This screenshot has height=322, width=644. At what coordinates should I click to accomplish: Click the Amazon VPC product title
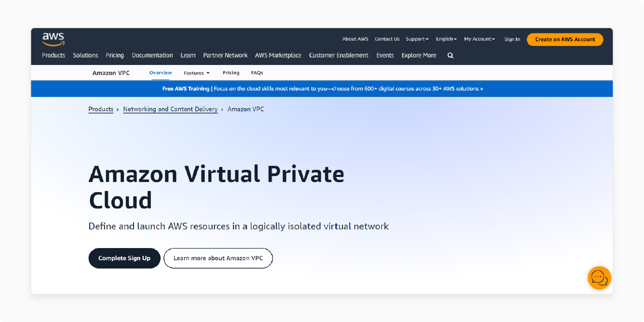(x=111, y=73)
